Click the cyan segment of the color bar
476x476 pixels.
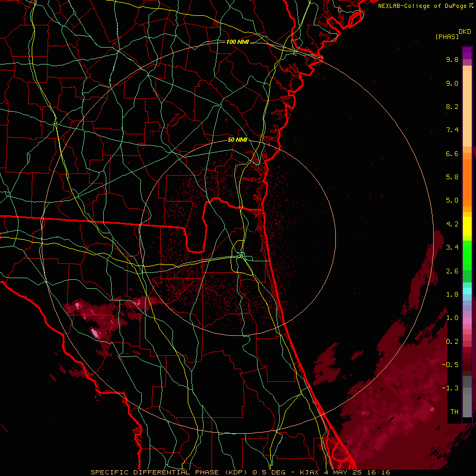pos(467,291)
